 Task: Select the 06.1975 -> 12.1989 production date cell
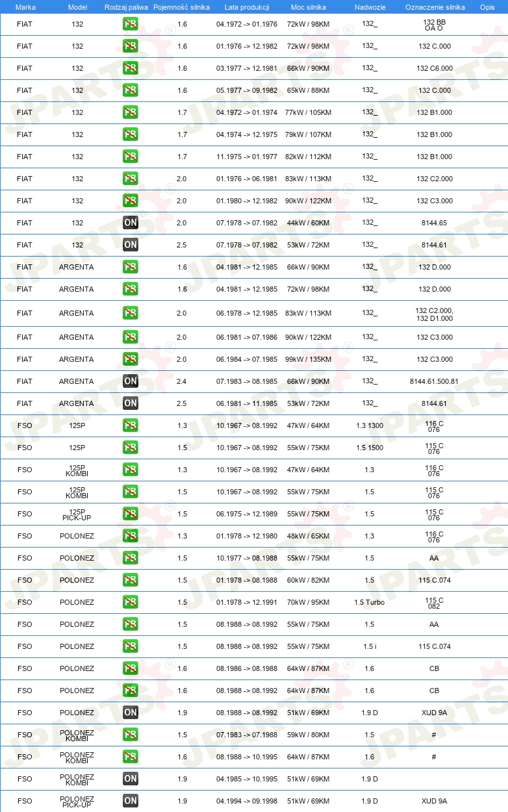click(x=247, y=514)
